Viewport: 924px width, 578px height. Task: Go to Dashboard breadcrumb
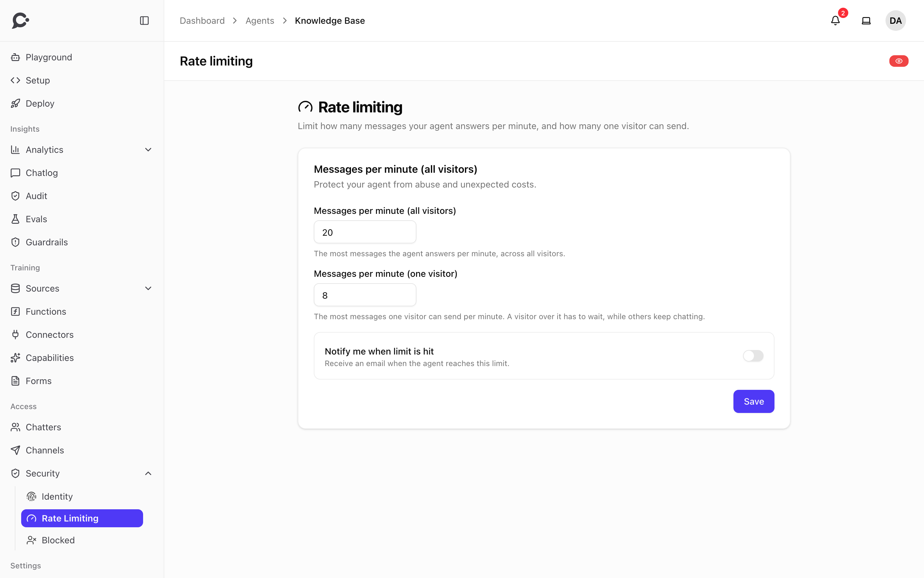pyautogui.click(x=202, y=21)
